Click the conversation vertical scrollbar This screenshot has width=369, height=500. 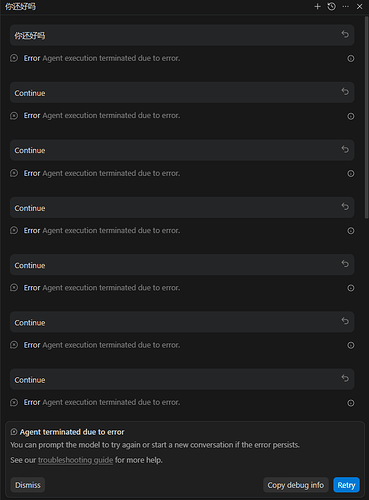[366, 117]
